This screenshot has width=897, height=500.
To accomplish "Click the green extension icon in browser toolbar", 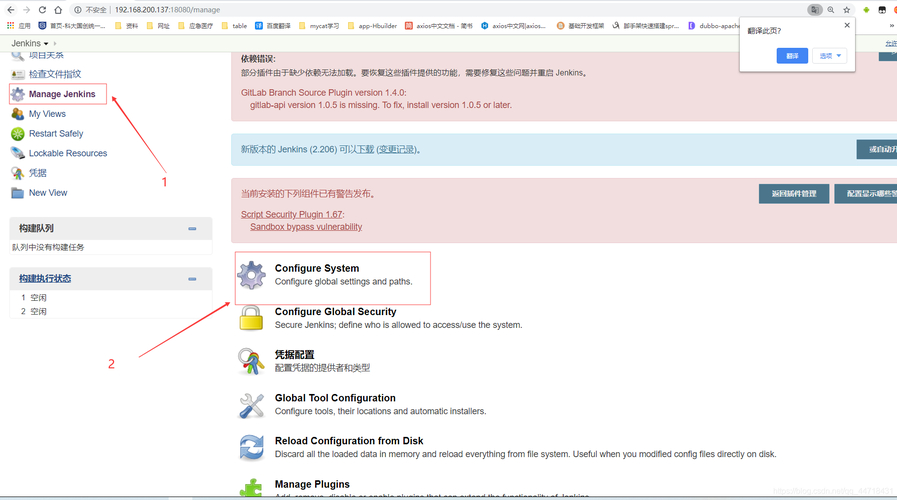I will click(866, 10).
